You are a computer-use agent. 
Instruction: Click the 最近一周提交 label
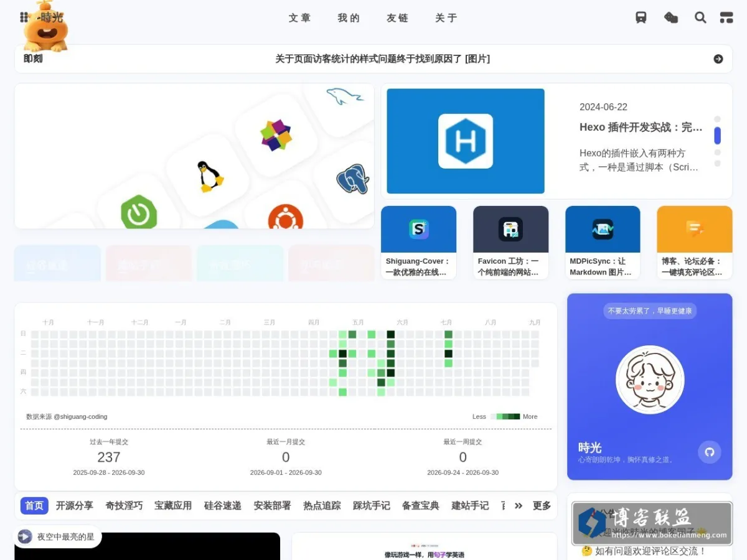point(463,442)
